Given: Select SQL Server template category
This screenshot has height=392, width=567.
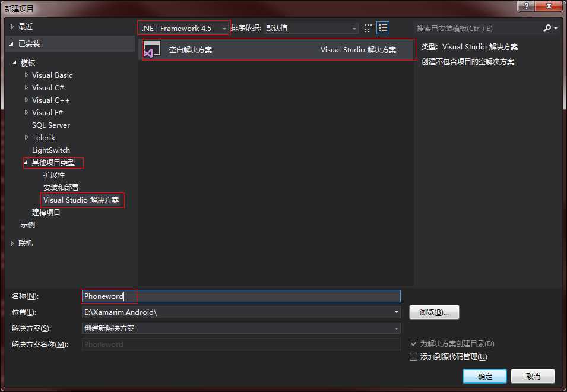Looking at the screenshot, I should (51, 125).
